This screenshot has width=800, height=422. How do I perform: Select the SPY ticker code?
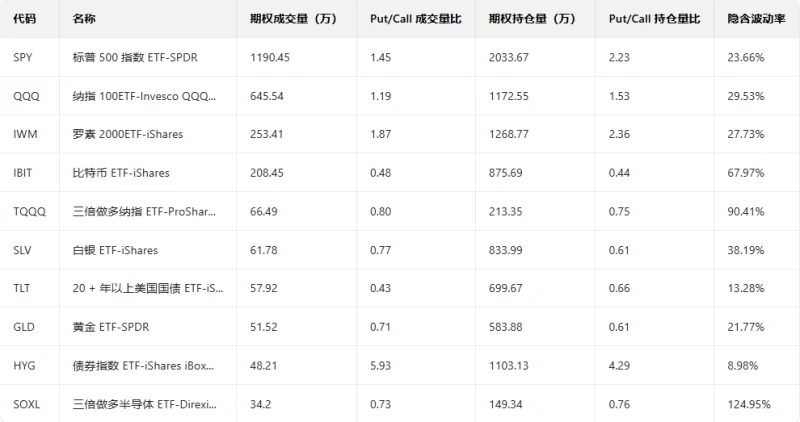pyautogui.click(x=23, y=58)
